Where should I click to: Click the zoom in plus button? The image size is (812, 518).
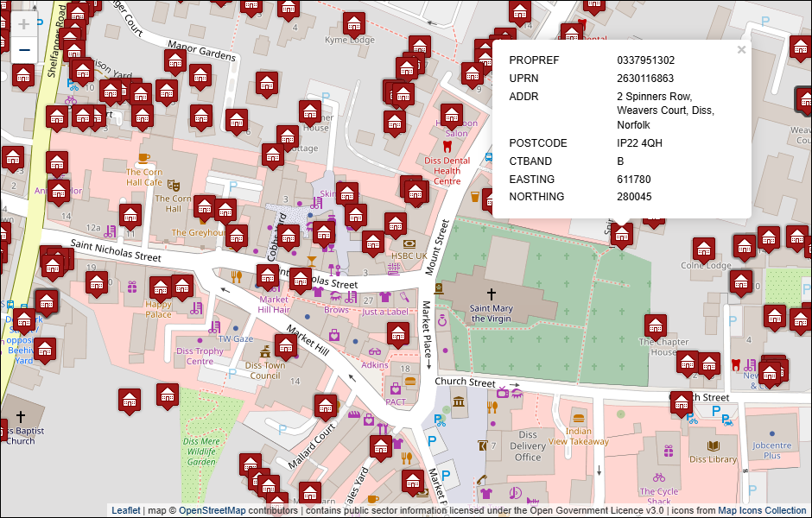pyautogui.click(x=24, y=24)
